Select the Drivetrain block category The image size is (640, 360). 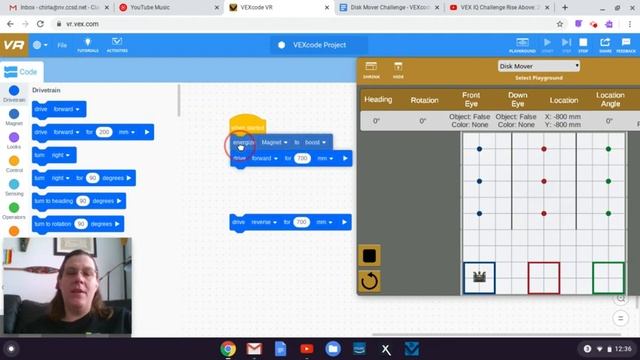click(14, 93)
